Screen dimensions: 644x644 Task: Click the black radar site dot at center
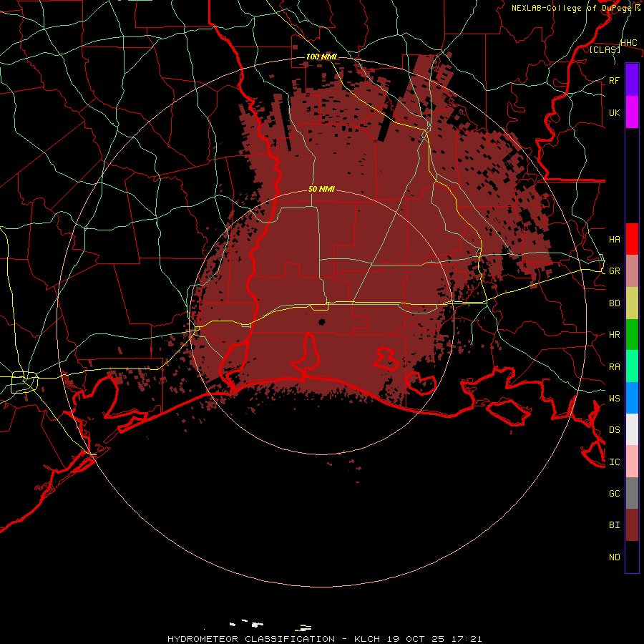click(322, 322)
